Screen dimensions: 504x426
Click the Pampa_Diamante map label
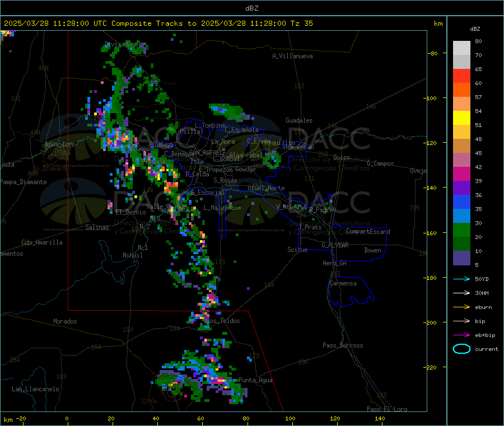(x=23, y=182)
